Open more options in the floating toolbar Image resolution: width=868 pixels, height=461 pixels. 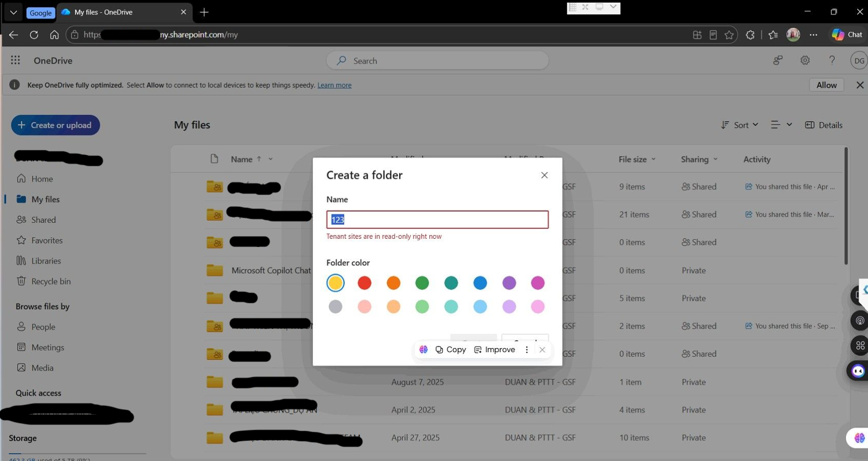[526, 350]
